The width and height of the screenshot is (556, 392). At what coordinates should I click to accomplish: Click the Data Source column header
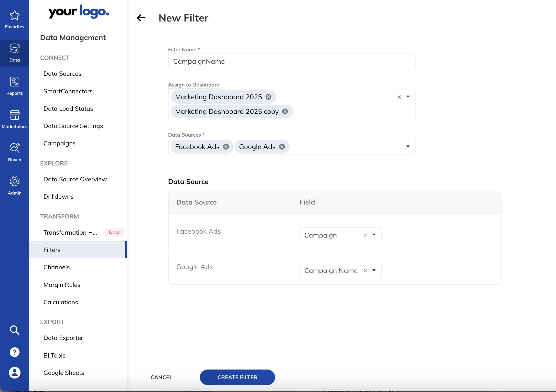196,202
